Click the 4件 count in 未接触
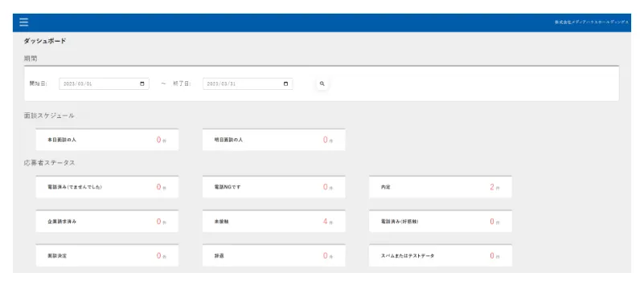 click(x=328, y=222)
